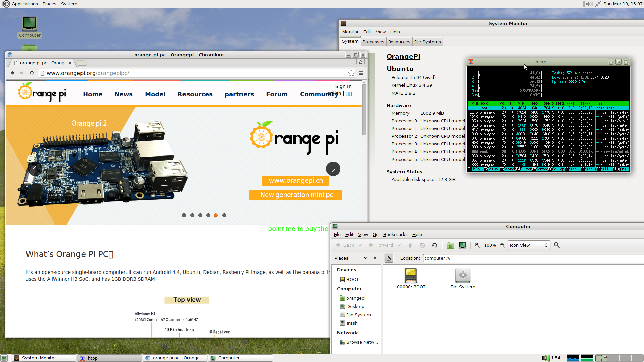Click F10 Quit in htop
The width and height of the screenshot is (644, 362).
pyautogui.click(x=620, y=169)
